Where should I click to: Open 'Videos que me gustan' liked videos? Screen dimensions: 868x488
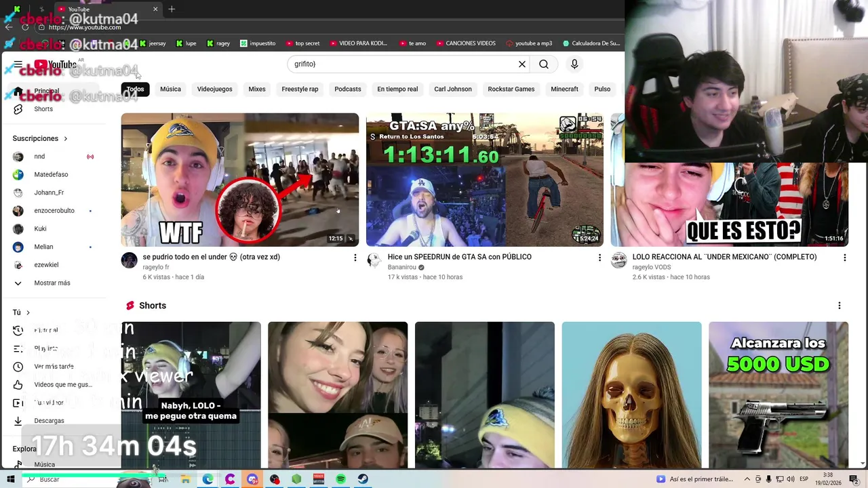[x=54, y=385]
